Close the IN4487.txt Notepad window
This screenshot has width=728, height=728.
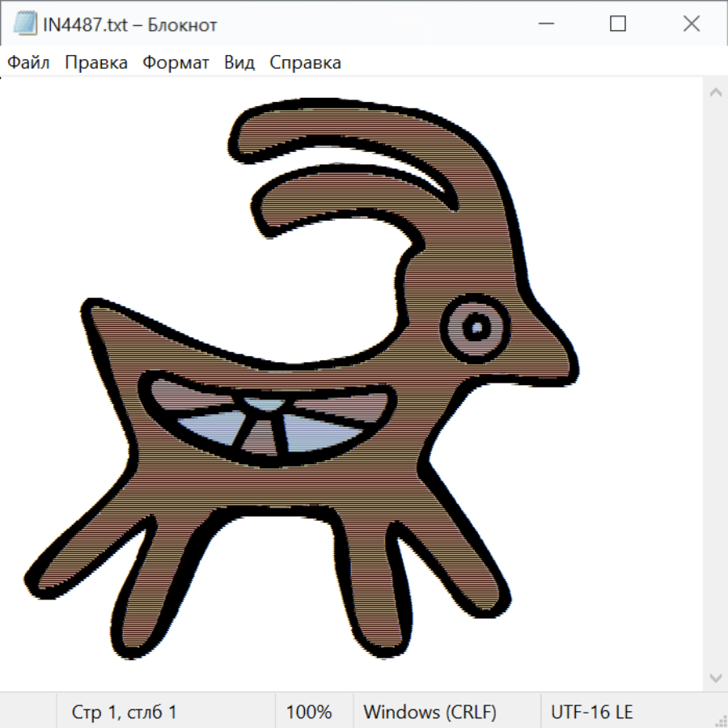pyautogui.click(x=692, y=24)
